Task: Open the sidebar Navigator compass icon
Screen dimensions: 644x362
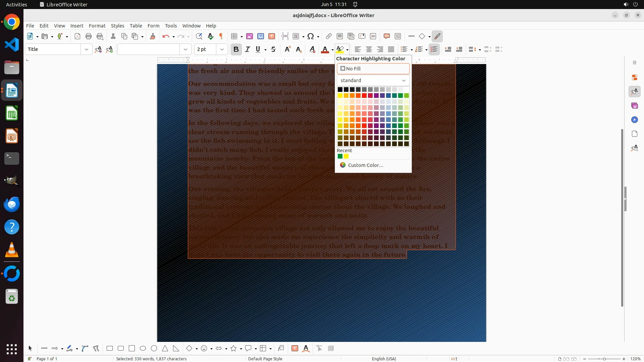Action: (x=634, y=120)
